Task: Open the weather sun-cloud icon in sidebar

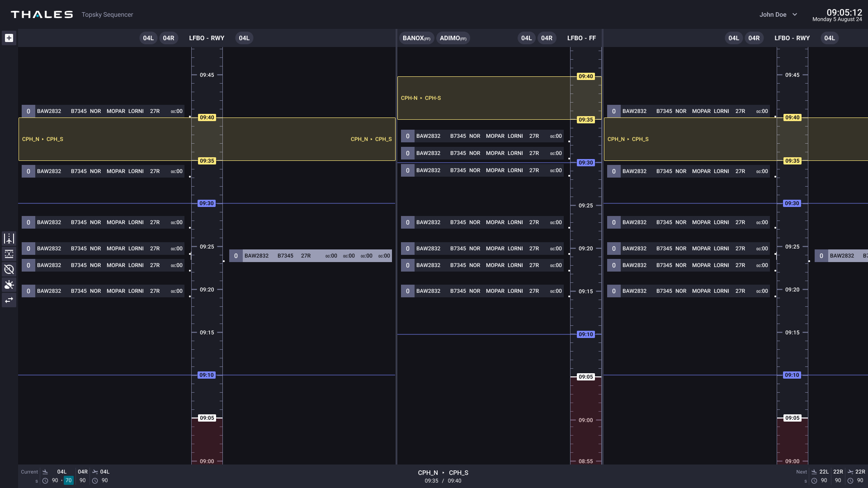Action: pyautogui.click(x=9, y=285)
